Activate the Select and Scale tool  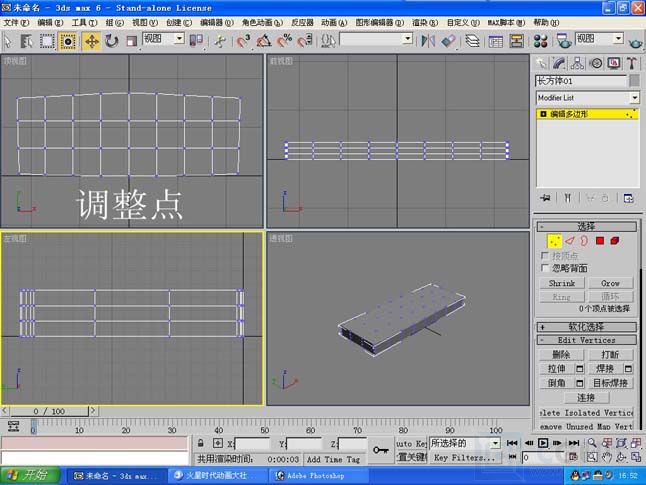click(x=131, y=41)
